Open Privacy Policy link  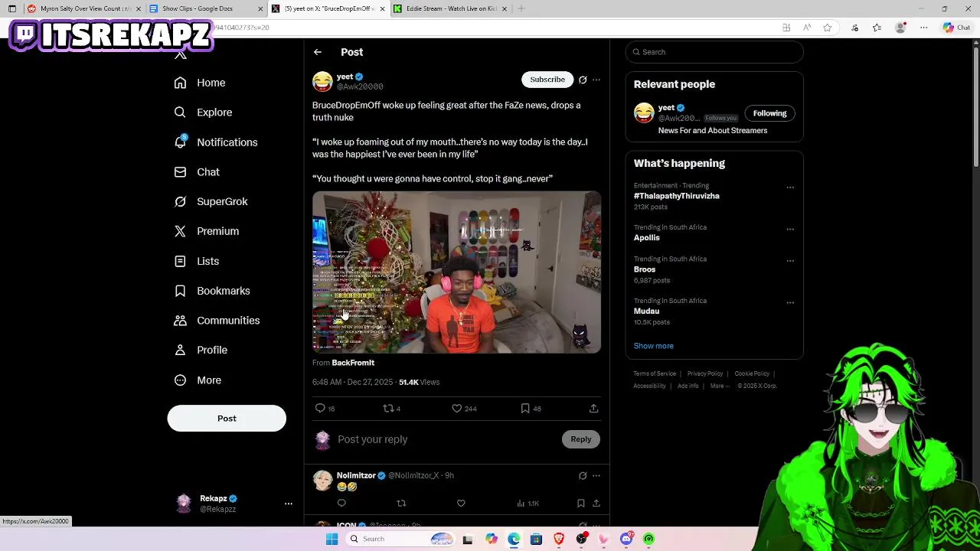(x=705, y=373)
